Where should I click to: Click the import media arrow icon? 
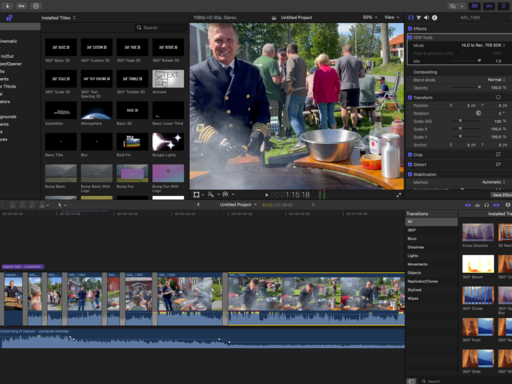(7, 6)
